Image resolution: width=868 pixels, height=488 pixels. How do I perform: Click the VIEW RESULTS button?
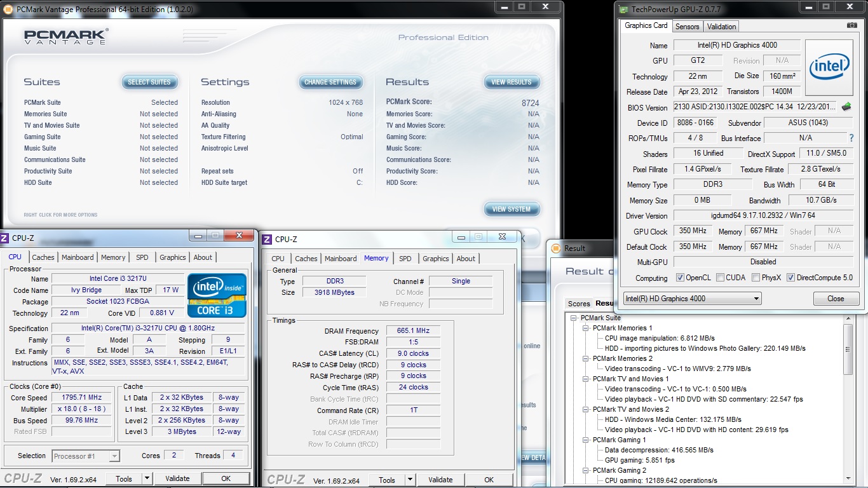512,82
